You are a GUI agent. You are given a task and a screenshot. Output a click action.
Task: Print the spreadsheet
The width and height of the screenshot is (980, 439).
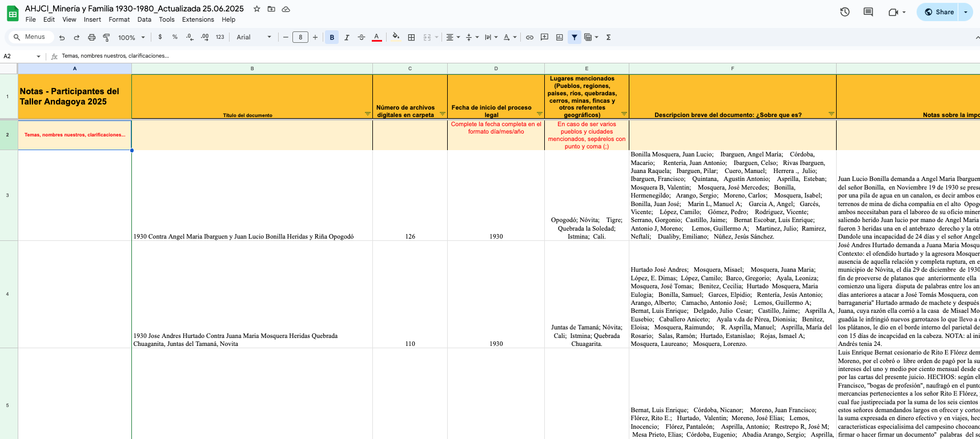(x=91, y=38)
